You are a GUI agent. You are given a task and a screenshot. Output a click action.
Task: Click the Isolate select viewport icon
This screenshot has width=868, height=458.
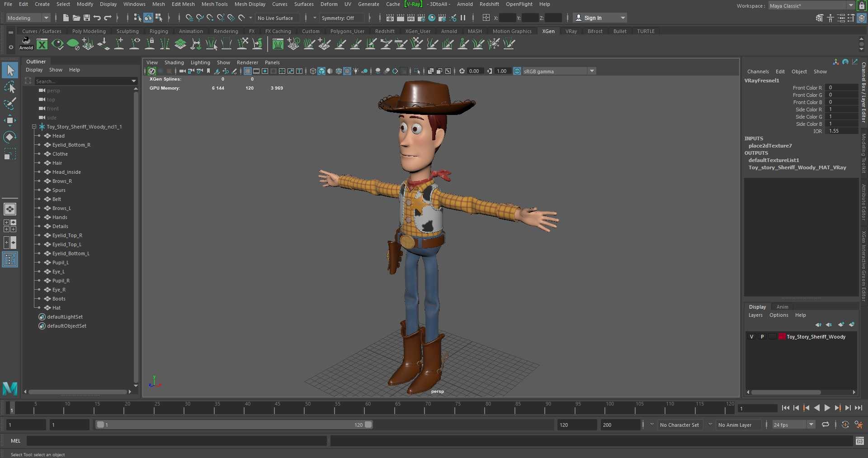point(417,71)
